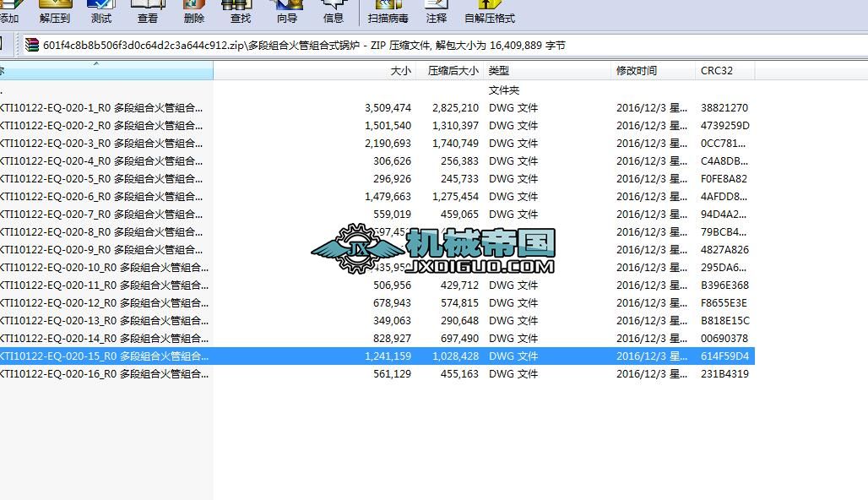Click the archive icon in the address bar

[x=32, y=45]
